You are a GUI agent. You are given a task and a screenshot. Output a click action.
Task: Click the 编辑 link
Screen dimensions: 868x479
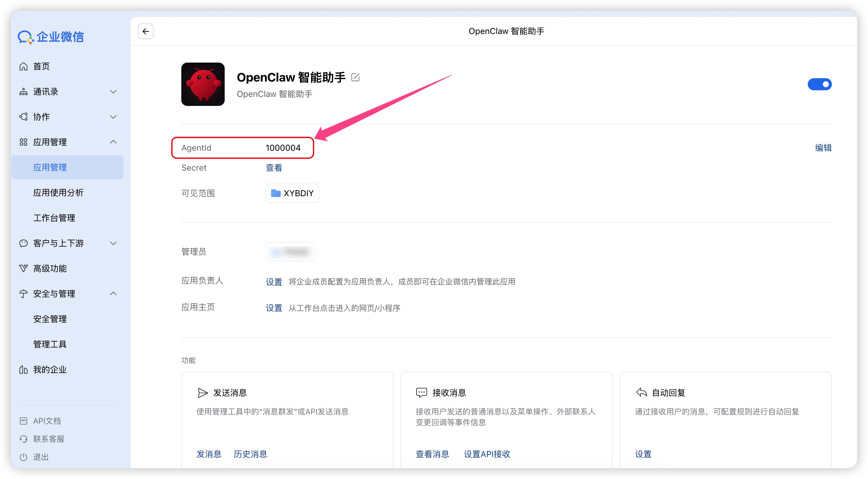pos(823,148)
